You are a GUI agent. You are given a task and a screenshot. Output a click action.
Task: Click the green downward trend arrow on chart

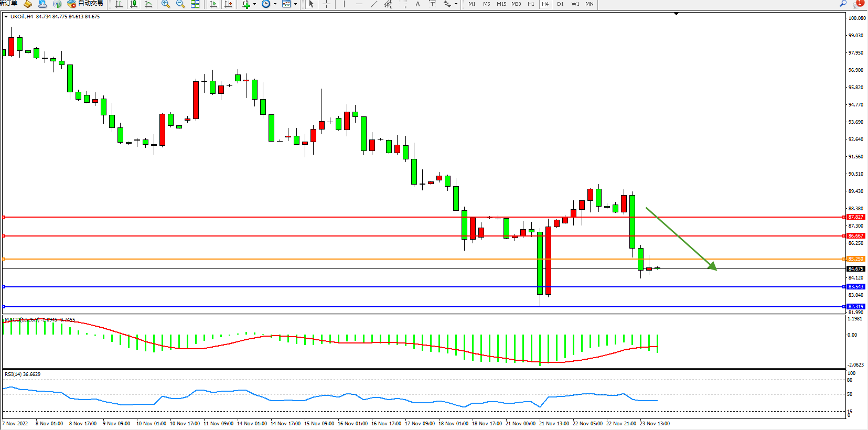click(681, 239)
